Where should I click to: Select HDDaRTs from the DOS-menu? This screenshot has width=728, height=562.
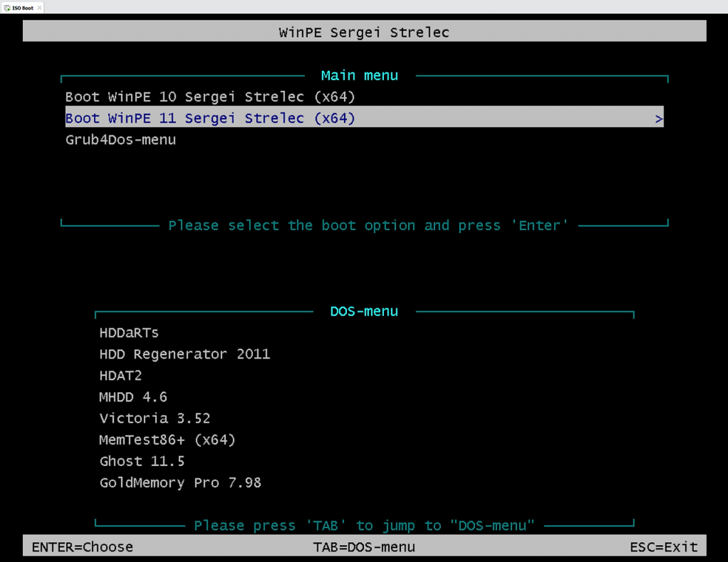coord(129,332)
